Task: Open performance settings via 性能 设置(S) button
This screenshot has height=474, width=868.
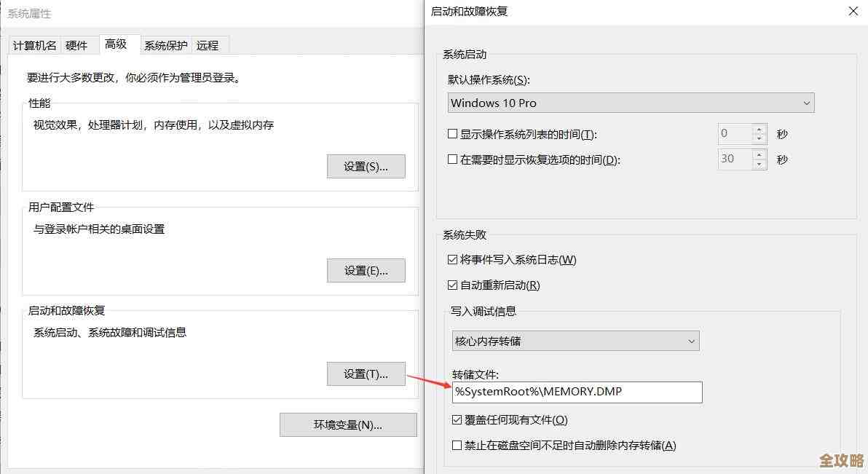Action: click(366, 166)
